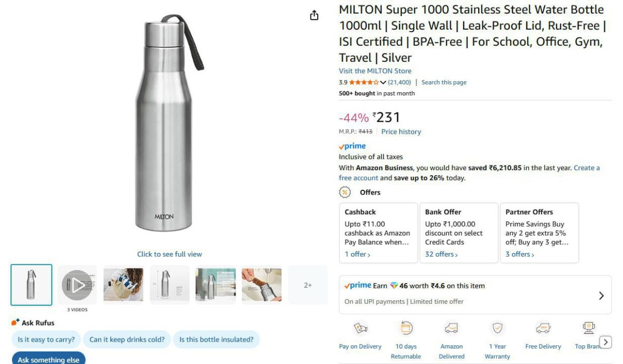Image resolution: width=623 pixels, height=364 pixels.
Task: Open 3 offers under Partner Offers
Action: (520, 255)
